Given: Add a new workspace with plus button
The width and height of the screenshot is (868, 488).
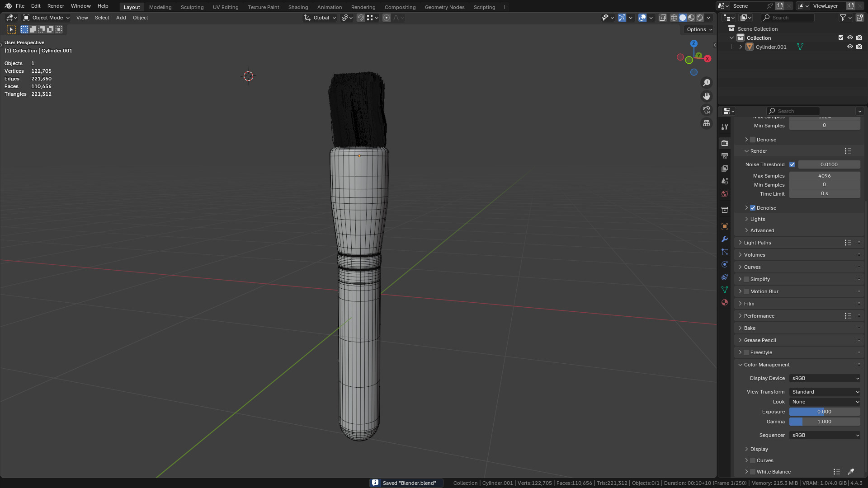Looking at the screenshot, I should 505,7.
